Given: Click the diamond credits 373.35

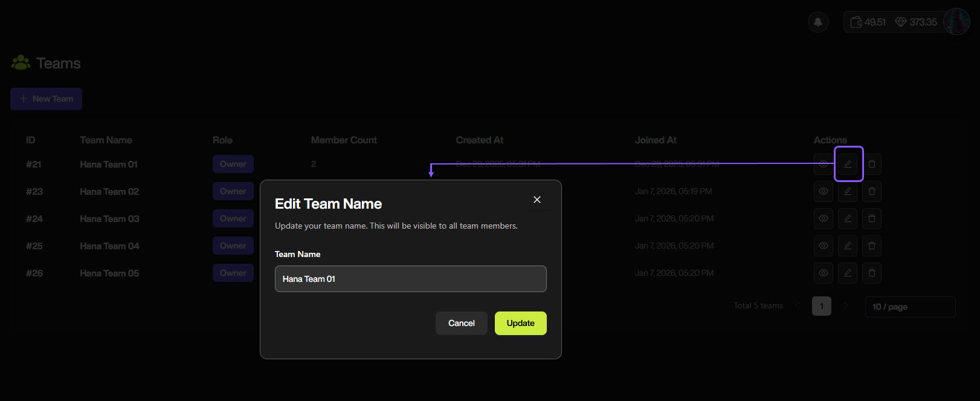Looking at the screenshot, I should coord(916,22).
